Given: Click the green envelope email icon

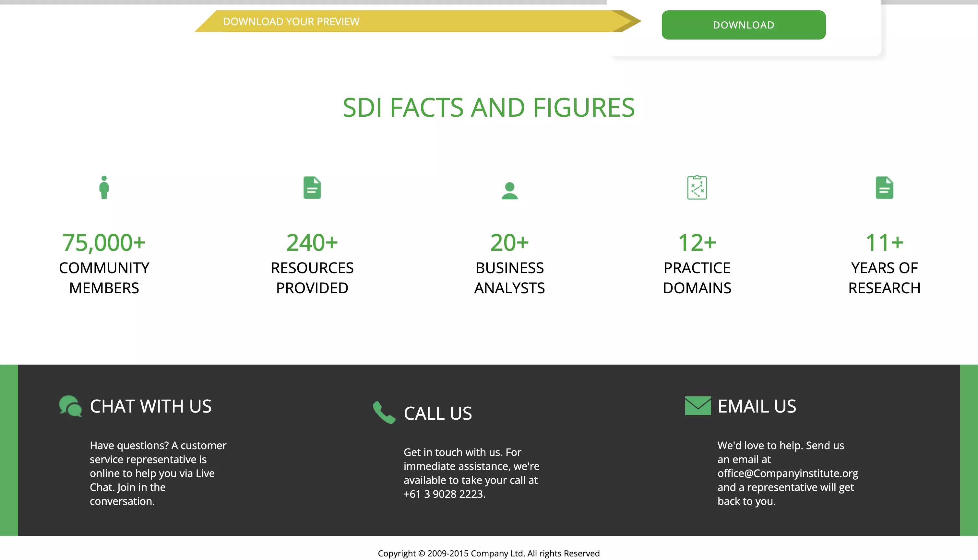Looking at the screenshot, I should [698, 406].
